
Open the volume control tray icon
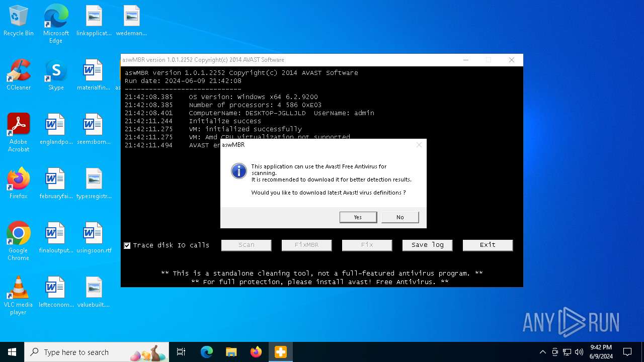coord(579,352)
